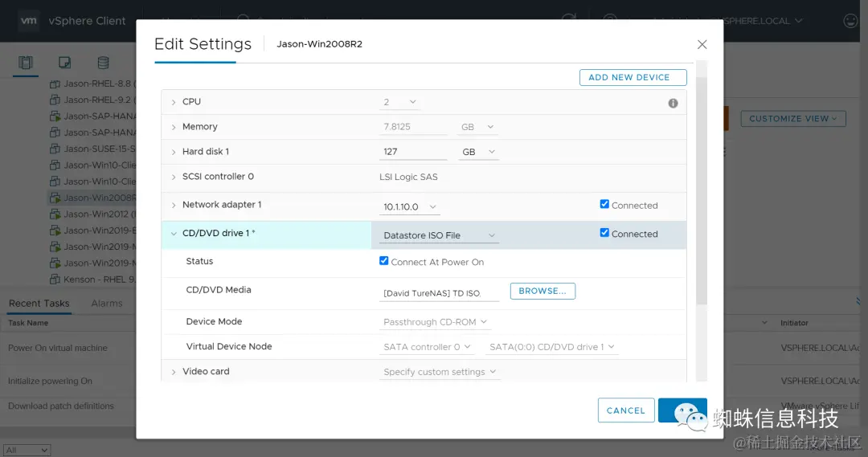868x457 pixels.
Task: Open Datastore ISO File dropdown
Action: [x=439, y=235]
